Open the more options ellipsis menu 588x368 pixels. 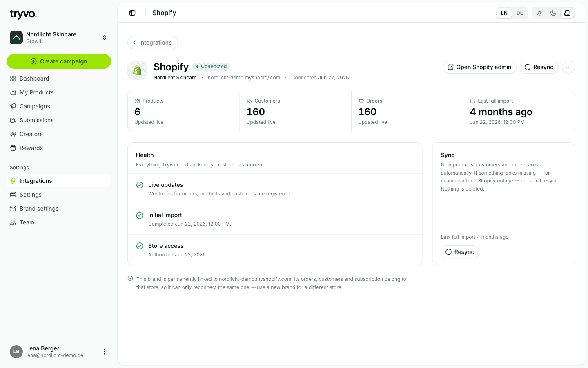(568, 67)
